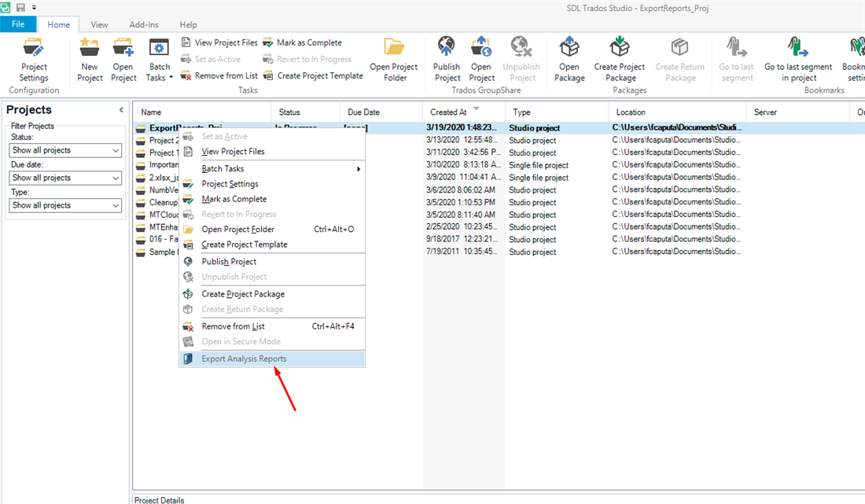Sort projects by the Status column
This screenshot has height=504, width=865.
[305, 112]
